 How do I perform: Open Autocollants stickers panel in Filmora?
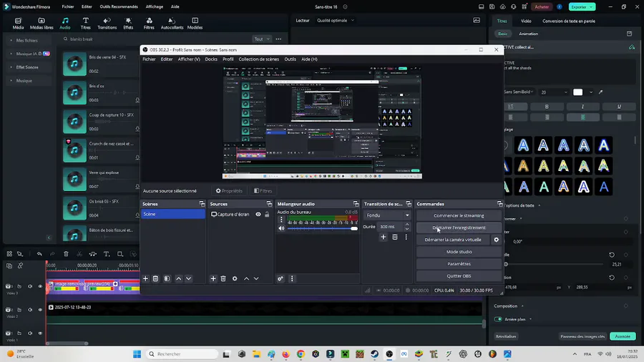tap(172, 24)
